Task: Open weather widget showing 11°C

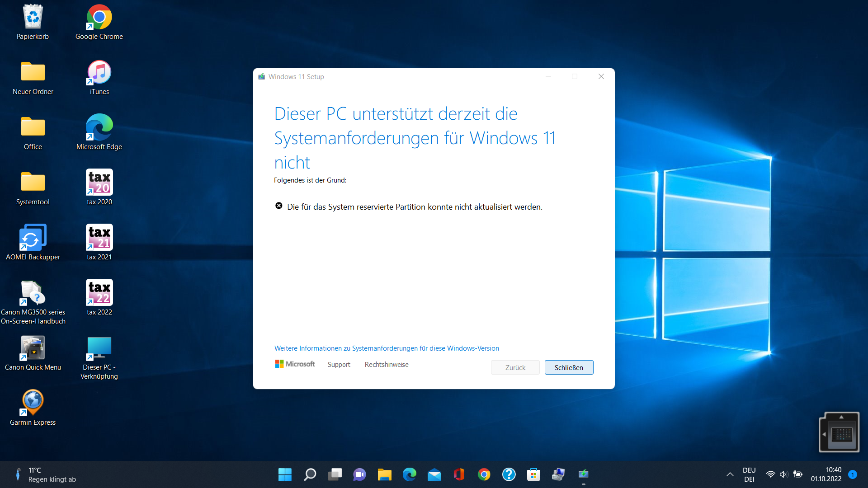Action: coord(45,474)
